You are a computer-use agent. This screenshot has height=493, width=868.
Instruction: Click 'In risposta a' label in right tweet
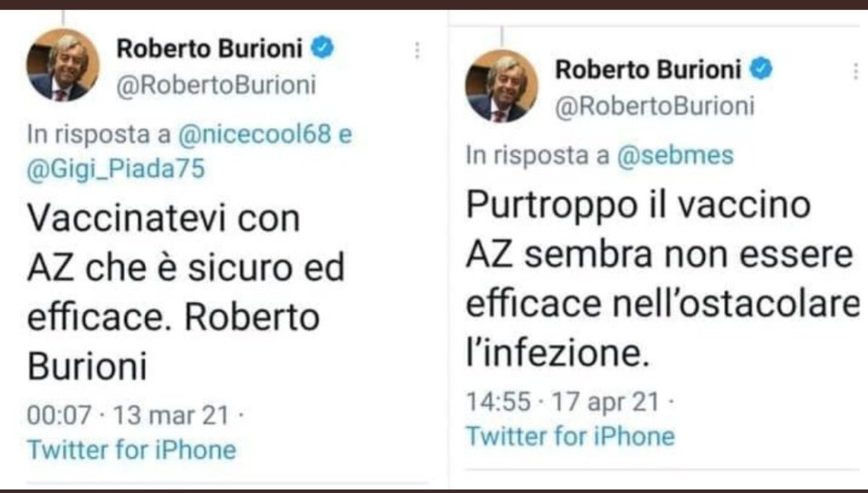(x=537, y=155)
